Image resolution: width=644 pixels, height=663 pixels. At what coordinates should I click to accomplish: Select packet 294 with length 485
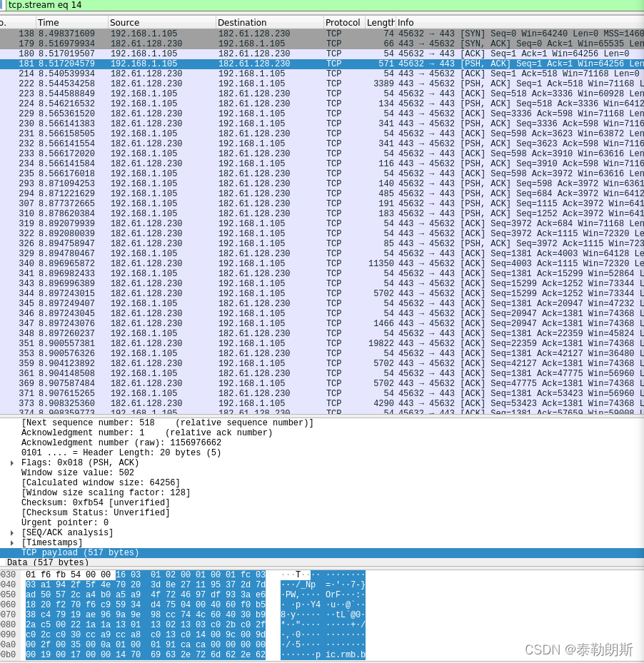coord(322,193)
